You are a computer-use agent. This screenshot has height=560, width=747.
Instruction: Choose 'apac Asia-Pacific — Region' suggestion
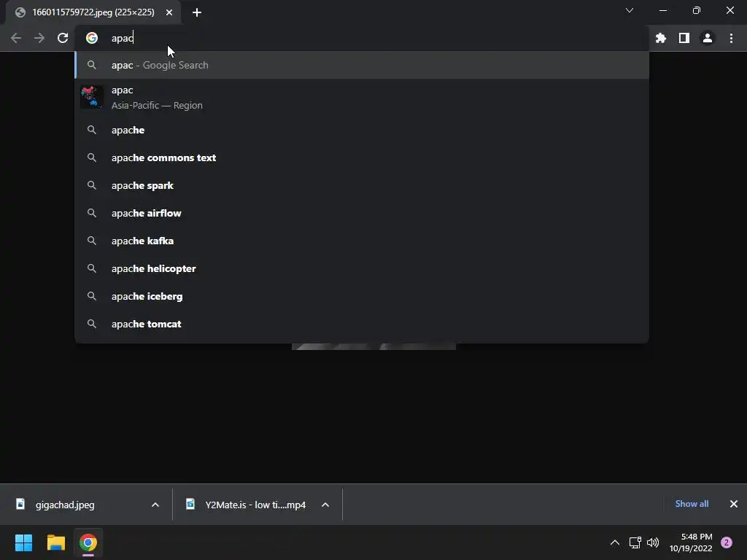pos(362,98)
